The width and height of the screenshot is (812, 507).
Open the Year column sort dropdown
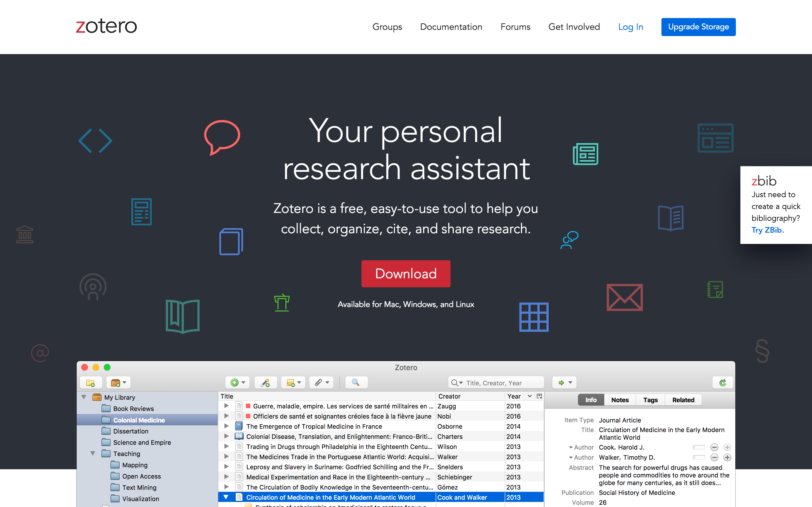click(530, 396)
